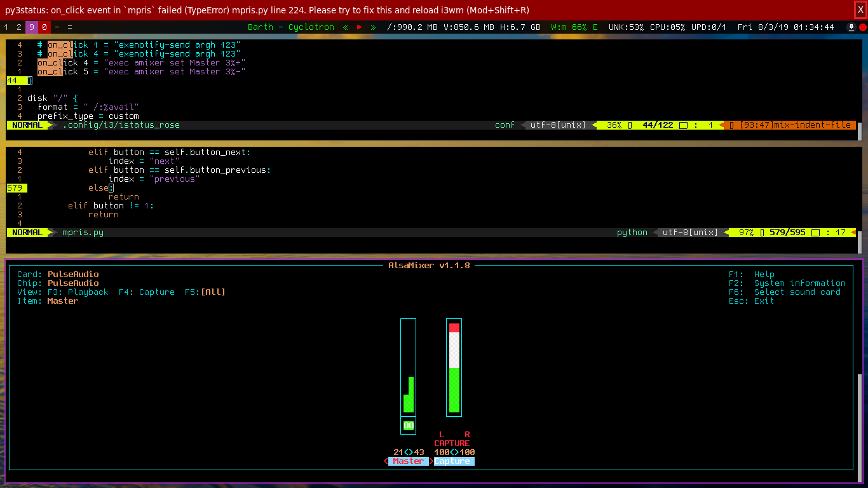Select the highlighted workspace 9
868x488 pixels.
[32, 27]
